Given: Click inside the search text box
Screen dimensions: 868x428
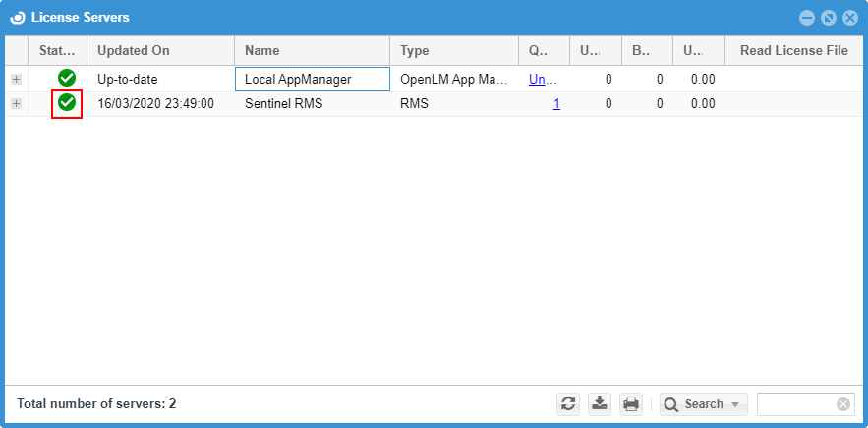Looking at the screenshot, I should 795,404.
